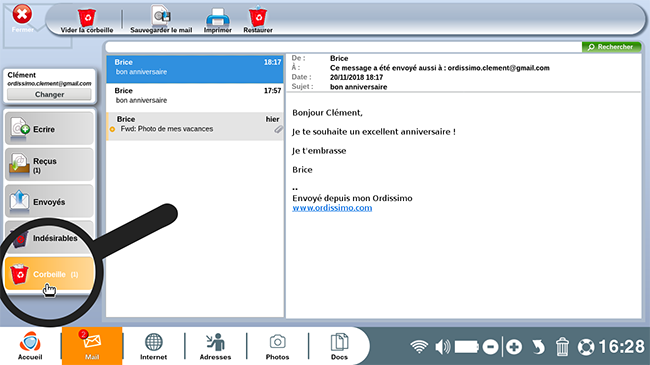650x365 pixels.
Task: Switch to the Mail tab
Action: coord(92,346)
